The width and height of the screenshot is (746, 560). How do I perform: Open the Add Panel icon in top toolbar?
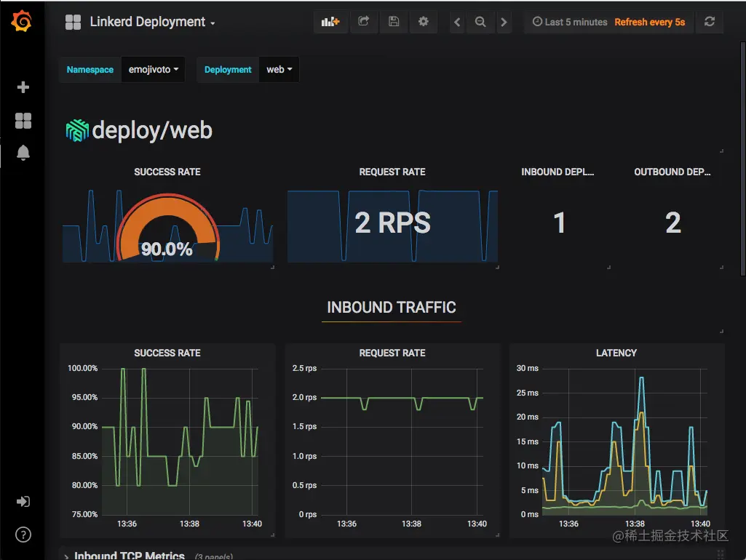pos(330,22)
